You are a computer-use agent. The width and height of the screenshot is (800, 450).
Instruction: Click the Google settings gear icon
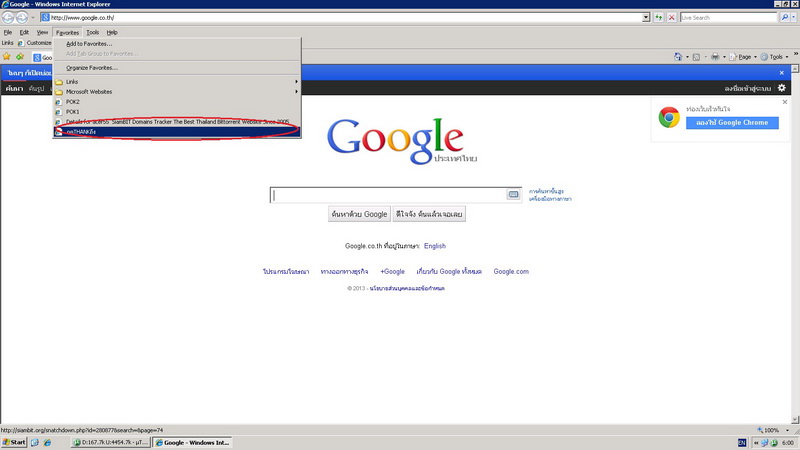point(782,88)
